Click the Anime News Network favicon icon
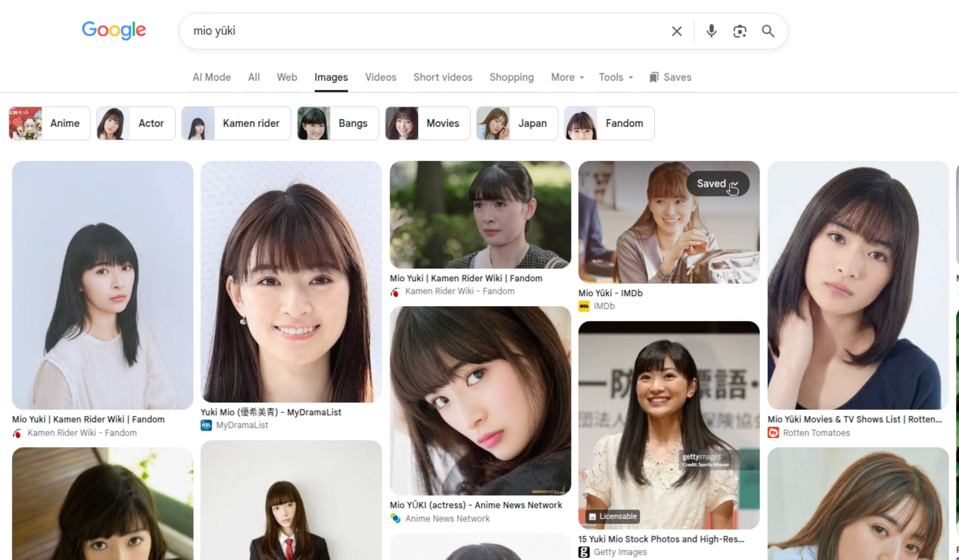This screenshot has height=560, width=959. tap(396, 519)
